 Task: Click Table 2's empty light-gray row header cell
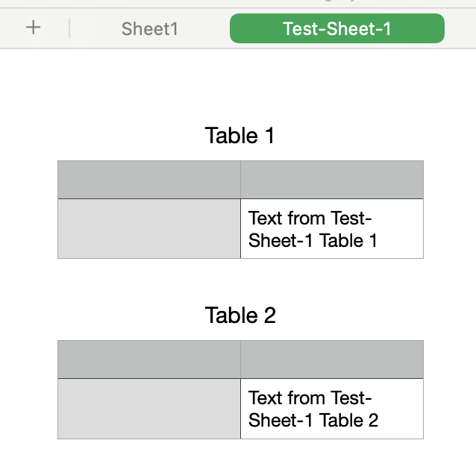[x=149, y=409]
